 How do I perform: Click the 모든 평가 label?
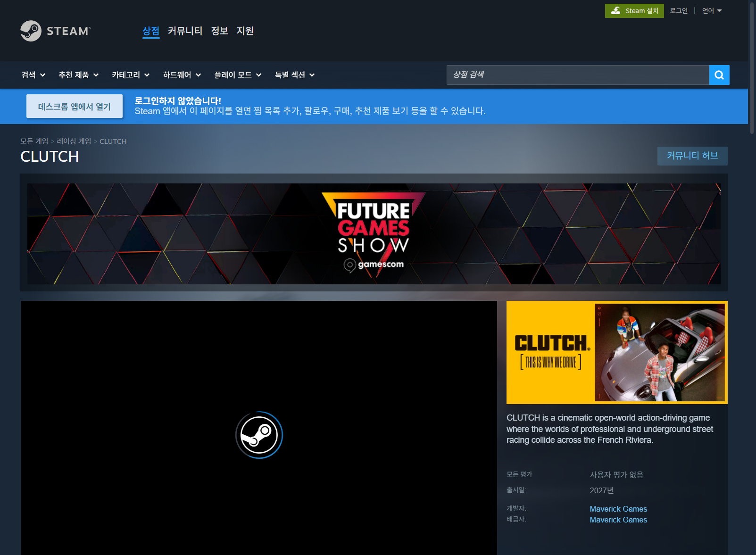[519, 474]
